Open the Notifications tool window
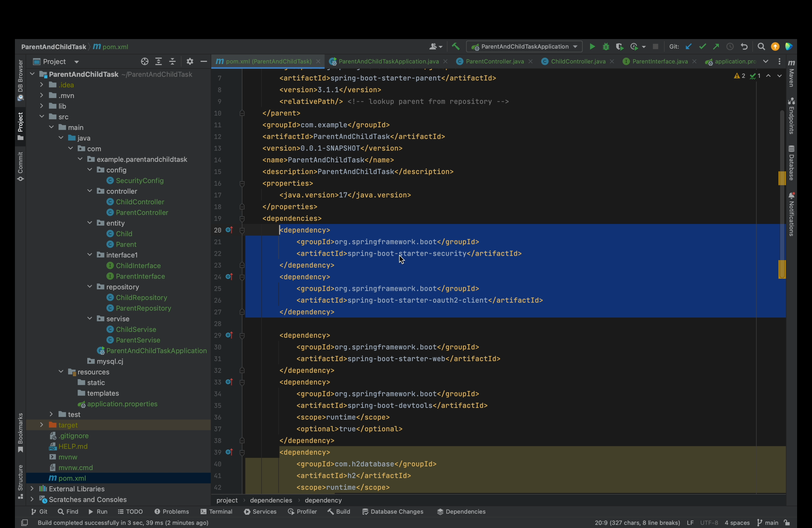This screenshot has height=528, width=812. click(x=792, y=214)
